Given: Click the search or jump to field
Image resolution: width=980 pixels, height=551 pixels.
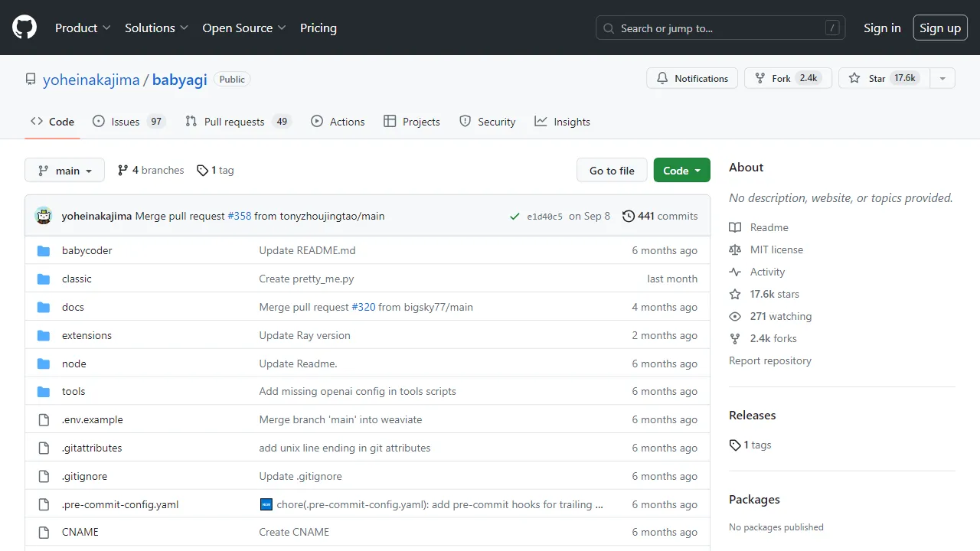Looking at the screenshot, I should click(x=720, y=28).
